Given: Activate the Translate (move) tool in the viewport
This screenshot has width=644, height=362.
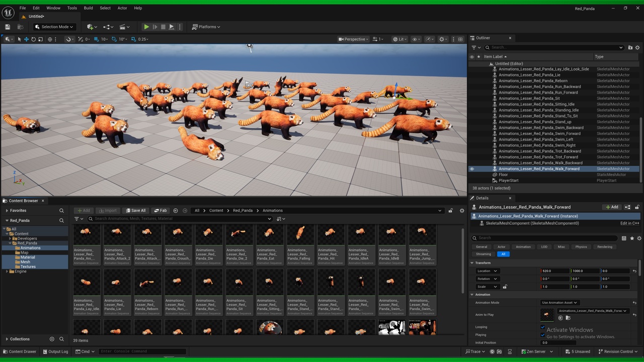Looking at the screenshot, I should coord(27,39).
